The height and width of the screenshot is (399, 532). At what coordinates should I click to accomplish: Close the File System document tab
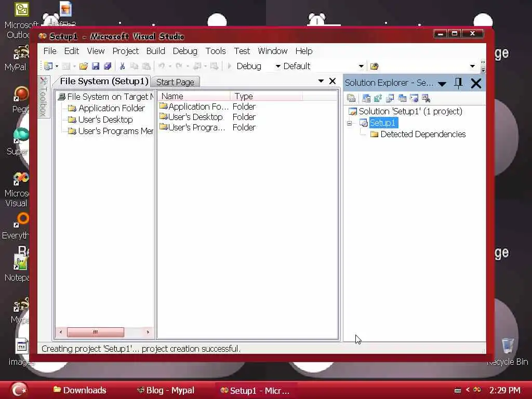pos(332,81)
